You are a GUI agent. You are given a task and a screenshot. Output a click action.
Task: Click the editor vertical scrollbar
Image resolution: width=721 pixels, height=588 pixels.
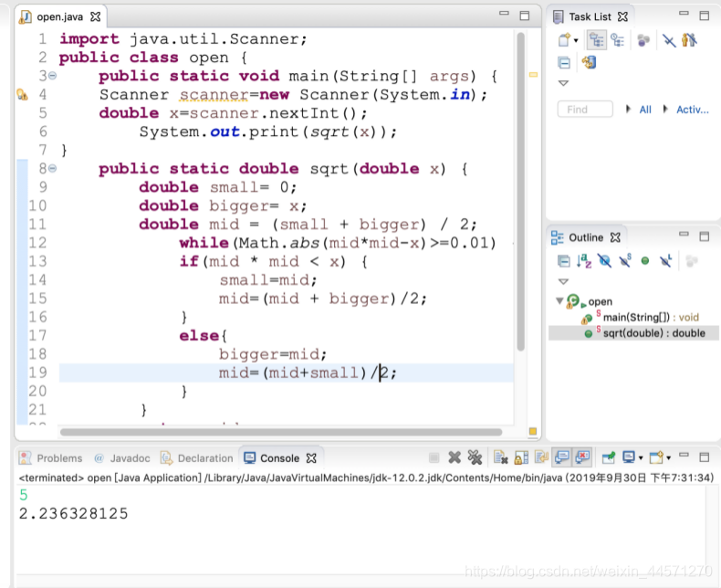520,192
